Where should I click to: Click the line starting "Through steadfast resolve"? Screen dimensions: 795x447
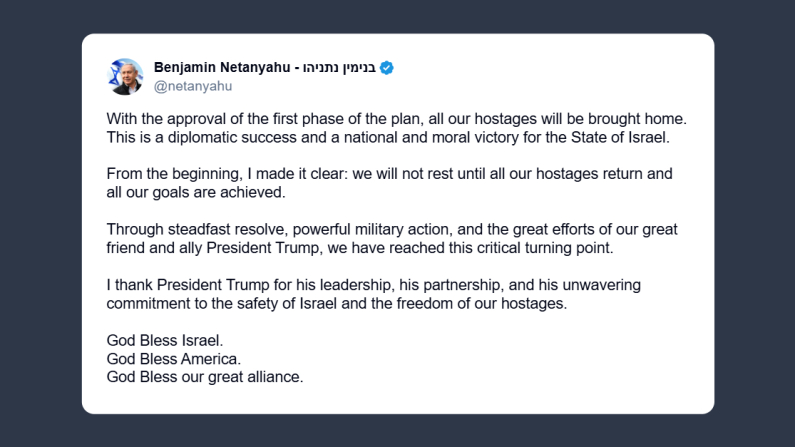coord(390,229)
